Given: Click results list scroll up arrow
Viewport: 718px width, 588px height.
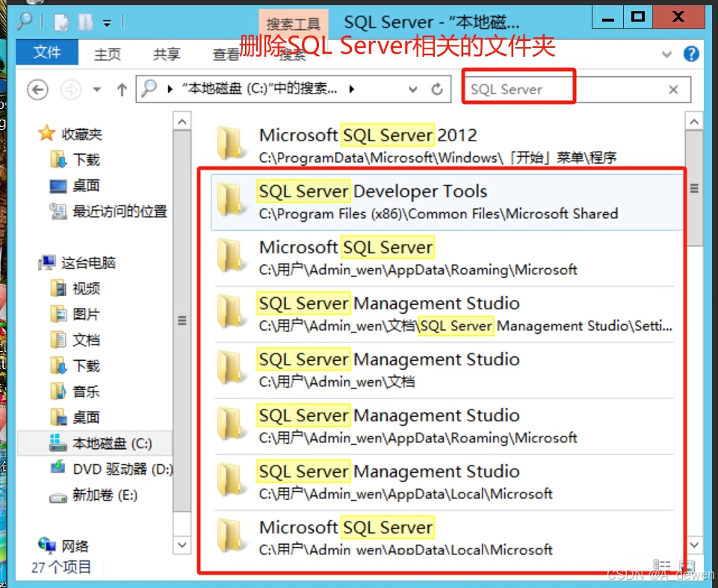Looking at the screenshot, I should pos(694,122).
